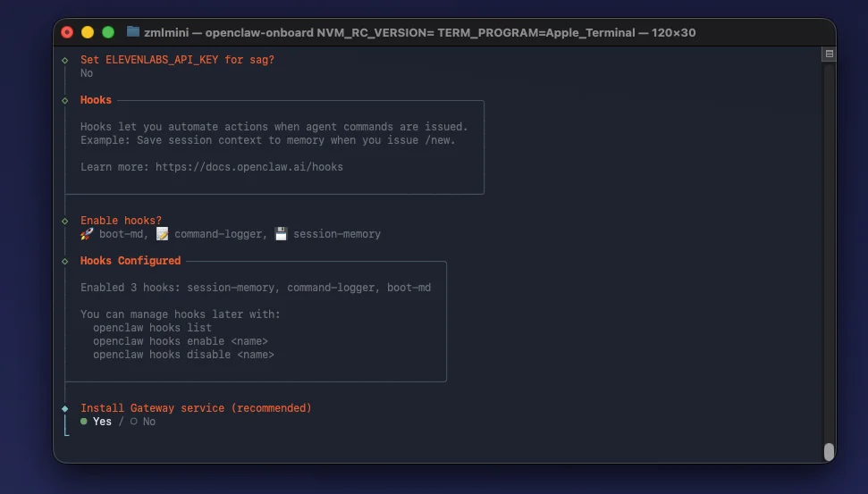
Task: Click the folder icon in title bar
Action: pyautogui.click(x=133, y=32)
